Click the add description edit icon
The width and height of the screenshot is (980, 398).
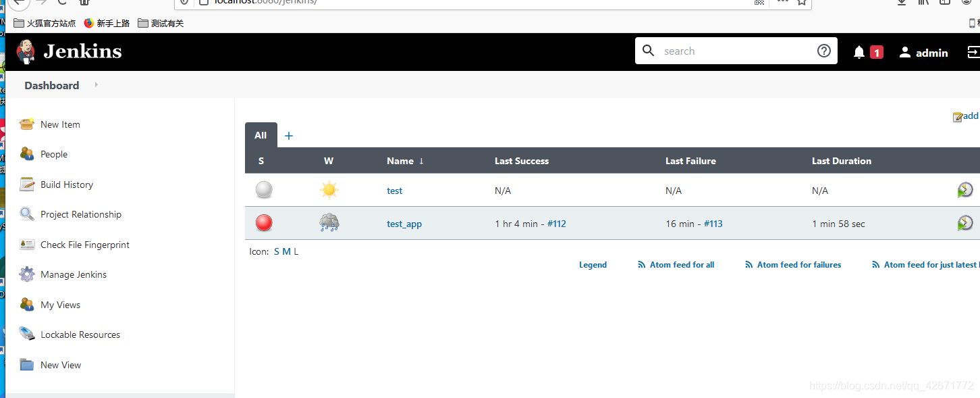[x=957, y=117]
